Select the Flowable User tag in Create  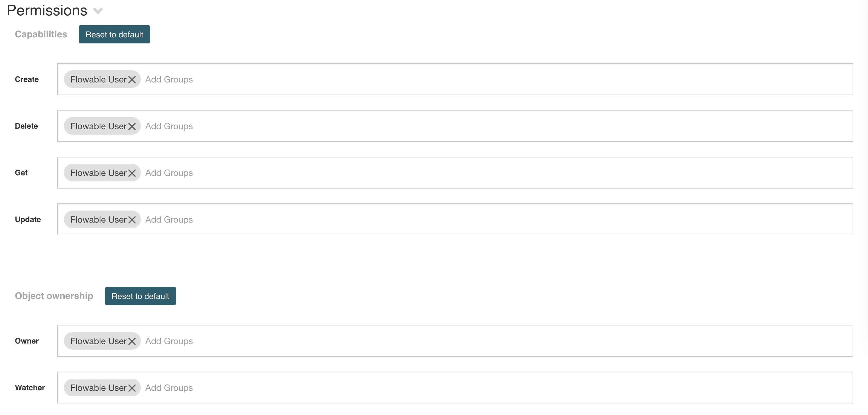click(x=98, y=79)
